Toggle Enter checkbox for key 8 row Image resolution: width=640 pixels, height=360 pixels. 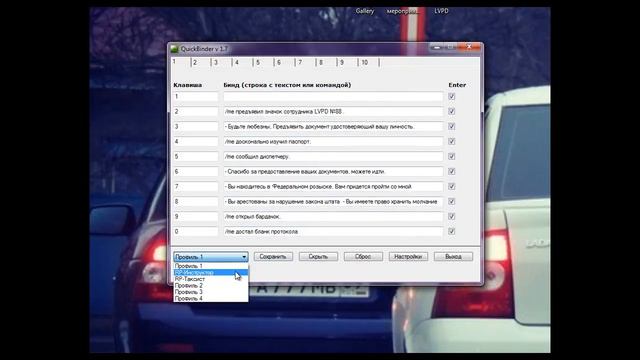pyautogui.click(x=451, y=202)
